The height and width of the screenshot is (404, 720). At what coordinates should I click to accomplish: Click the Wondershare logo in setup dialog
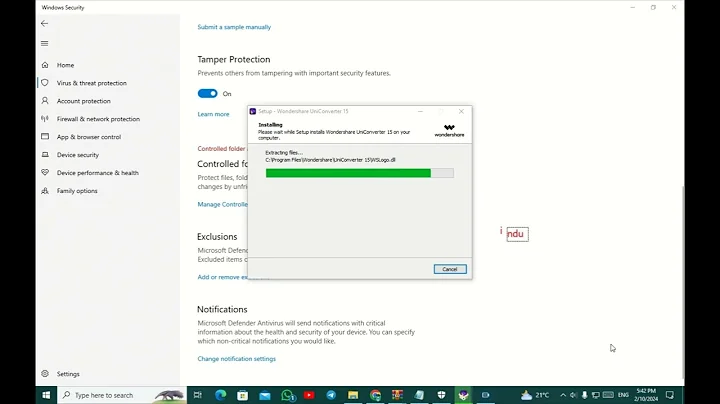tap(449, 130)
